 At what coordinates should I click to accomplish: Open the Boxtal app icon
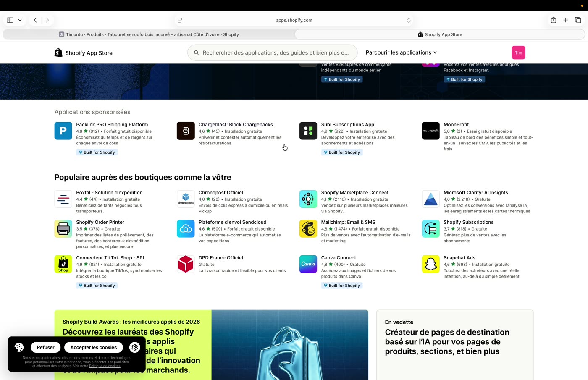[63, 199]
